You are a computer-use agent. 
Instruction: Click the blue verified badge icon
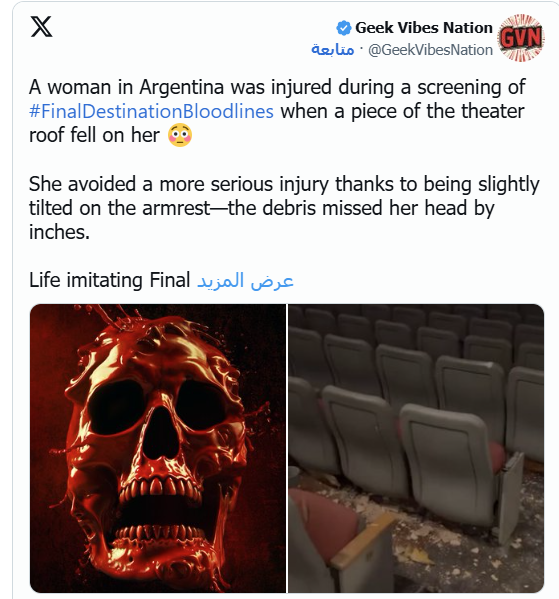point(344,28)
